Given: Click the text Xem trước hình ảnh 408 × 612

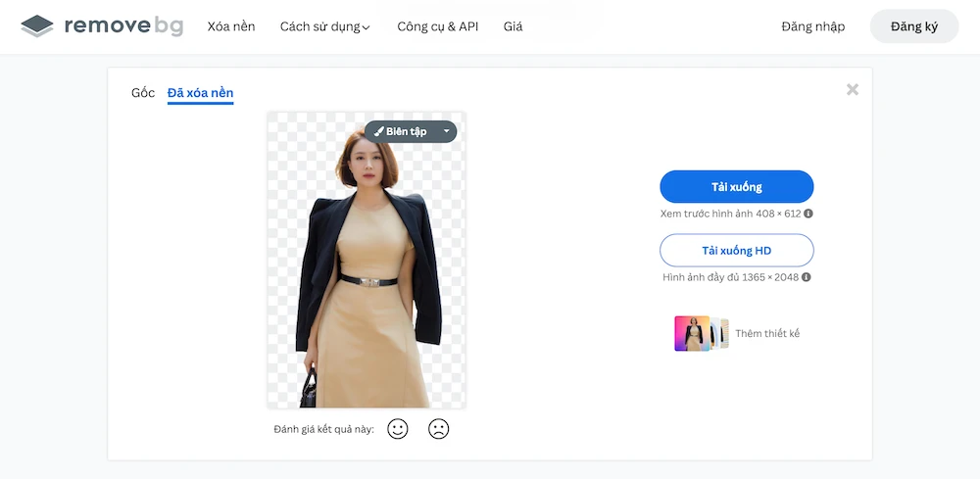Looking at the screenshot, I should click(731, 214).
